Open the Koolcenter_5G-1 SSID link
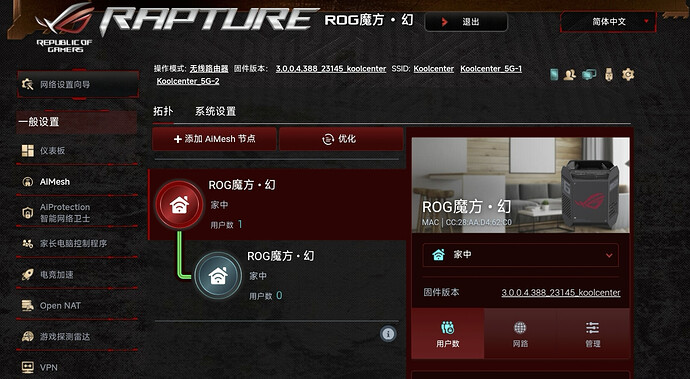 click(x=491, y=69)
